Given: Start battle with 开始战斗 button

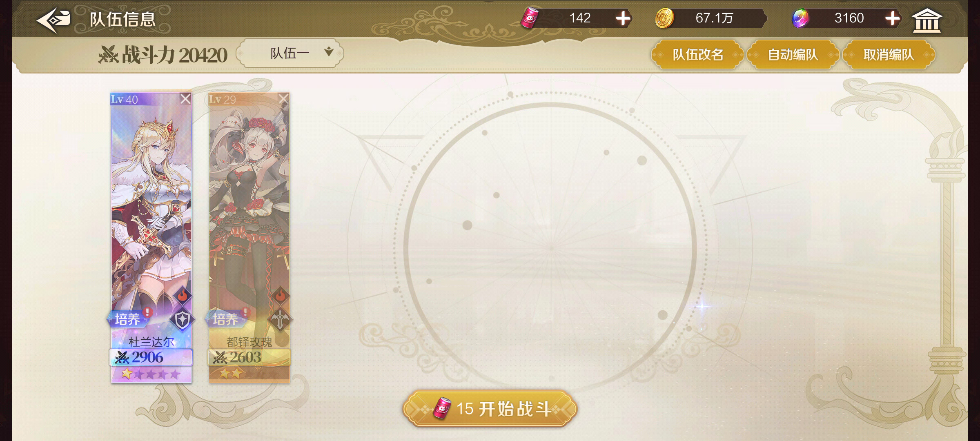Looking at the screenshot, I should click(x=490, y=409).
